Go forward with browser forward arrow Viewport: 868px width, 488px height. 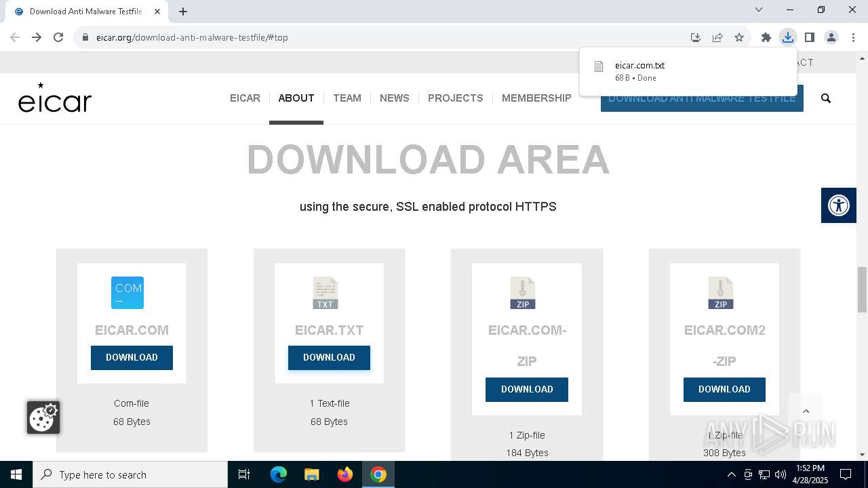point(37,37)
